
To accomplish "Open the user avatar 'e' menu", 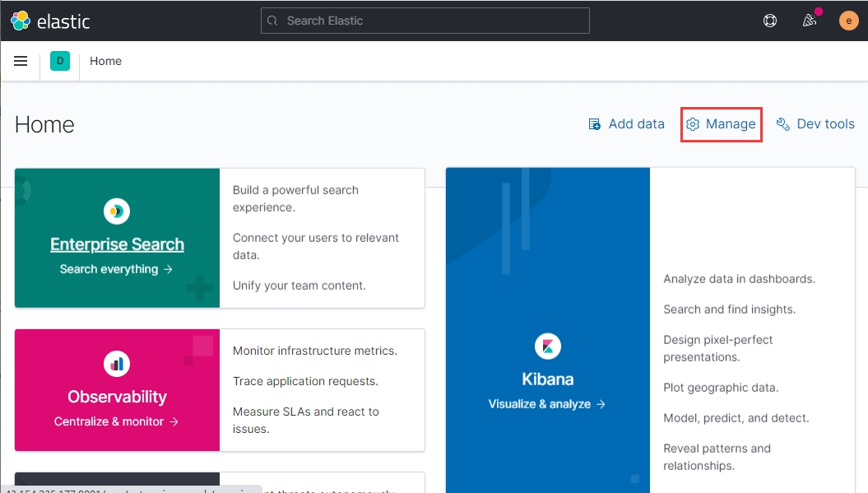I will click(x=848, y=21).
